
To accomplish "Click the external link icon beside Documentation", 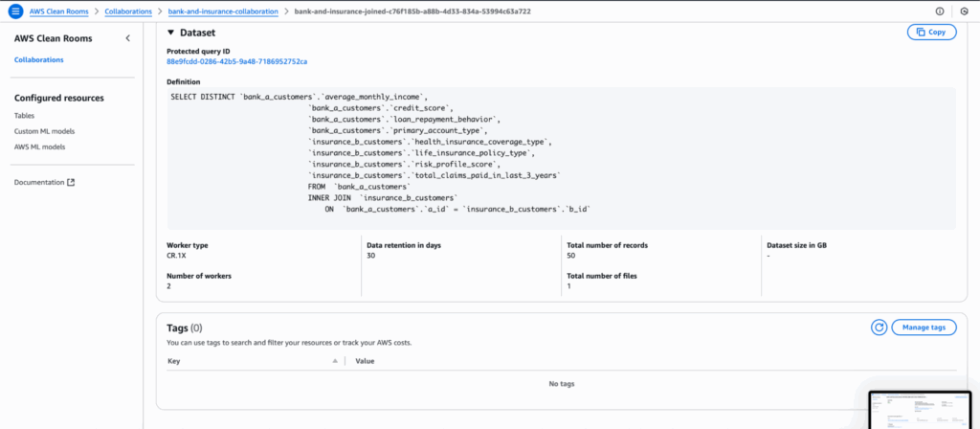I will [x=71, y=183].
